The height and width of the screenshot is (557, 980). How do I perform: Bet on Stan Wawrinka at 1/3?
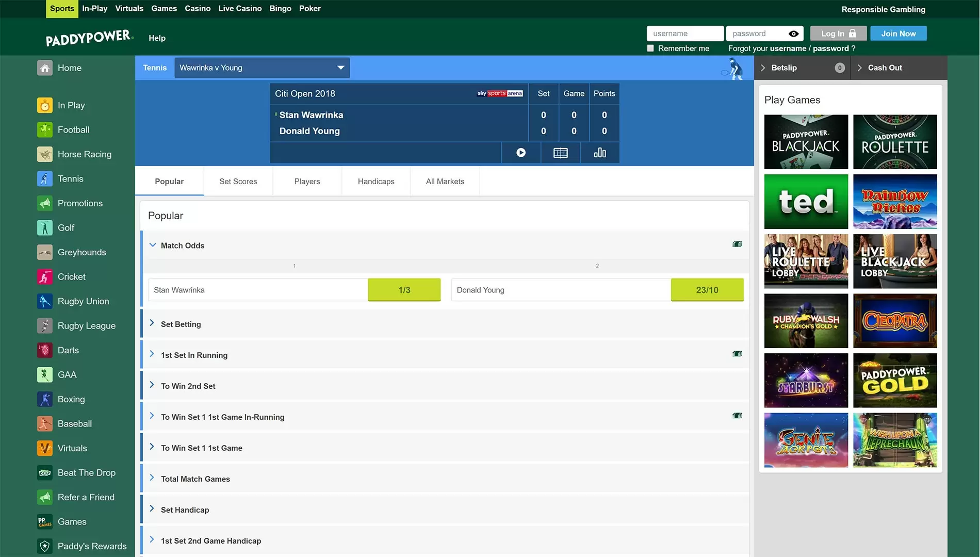click(x=404, y=290)
